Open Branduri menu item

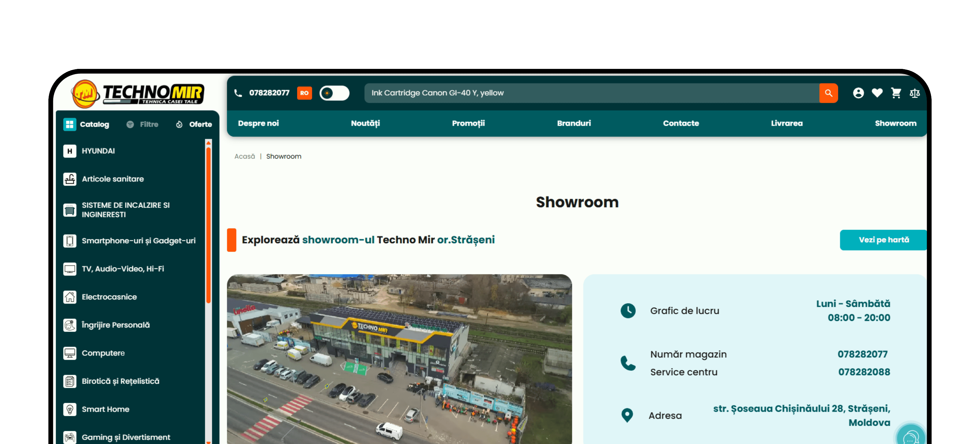click(574, 123)
